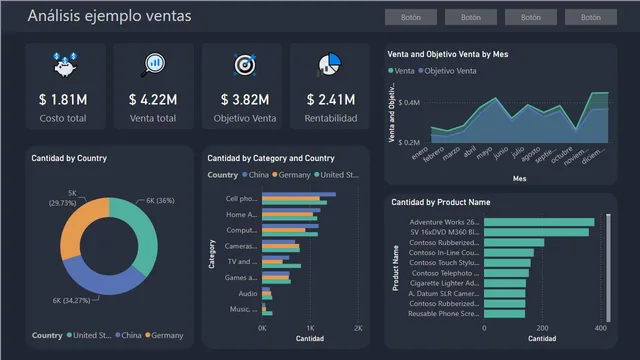This screenshot has height=360, width=640.
Task: Click the rightmost Botón button in header
Action: 591,17
